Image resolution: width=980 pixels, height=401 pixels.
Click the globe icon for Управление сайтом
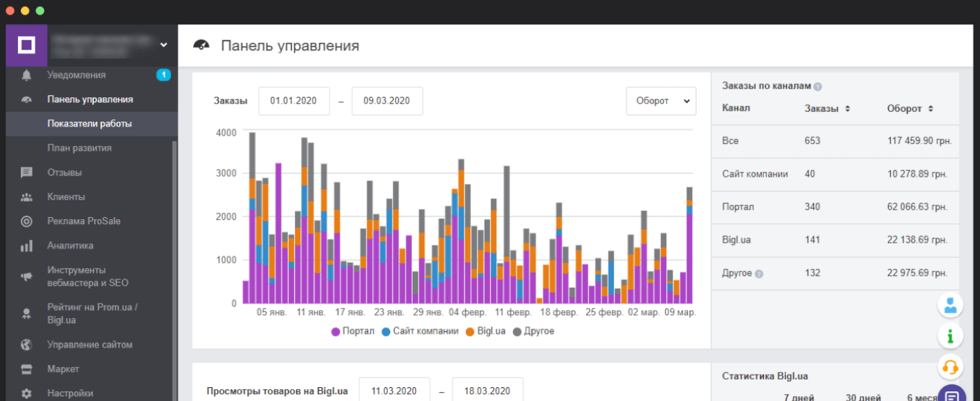point(26,344)
